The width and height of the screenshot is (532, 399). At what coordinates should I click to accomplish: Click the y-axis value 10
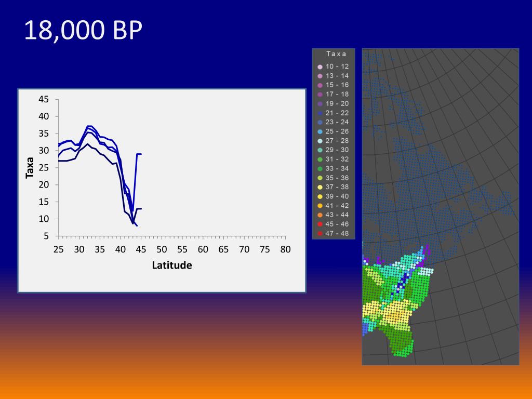[44, 219]
